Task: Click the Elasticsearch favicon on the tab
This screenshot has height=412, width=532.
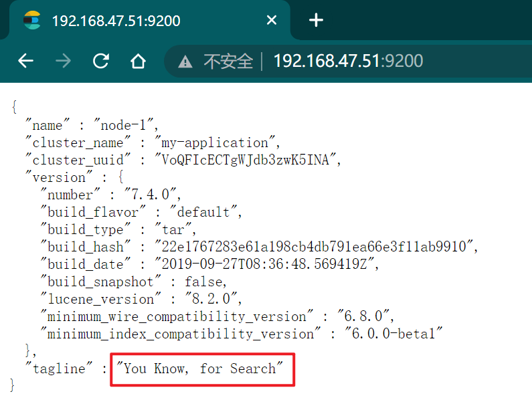Action: pyautogui.click(x=32, y=20)
